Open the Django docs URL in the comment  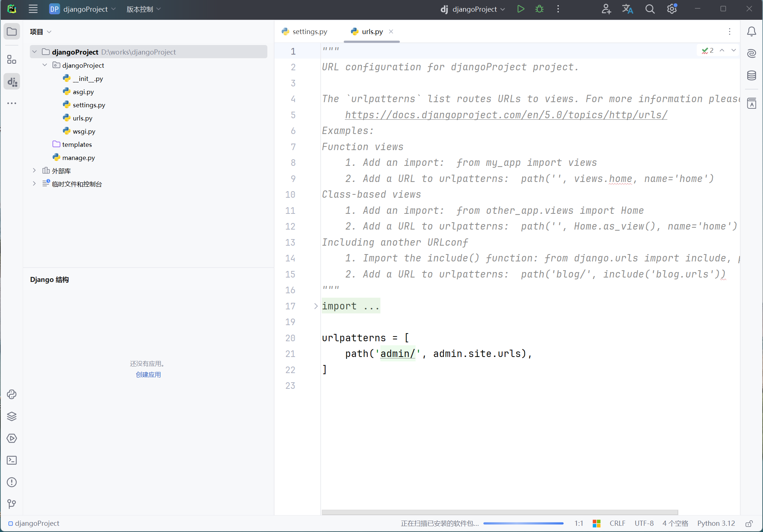tap(506, 115)
